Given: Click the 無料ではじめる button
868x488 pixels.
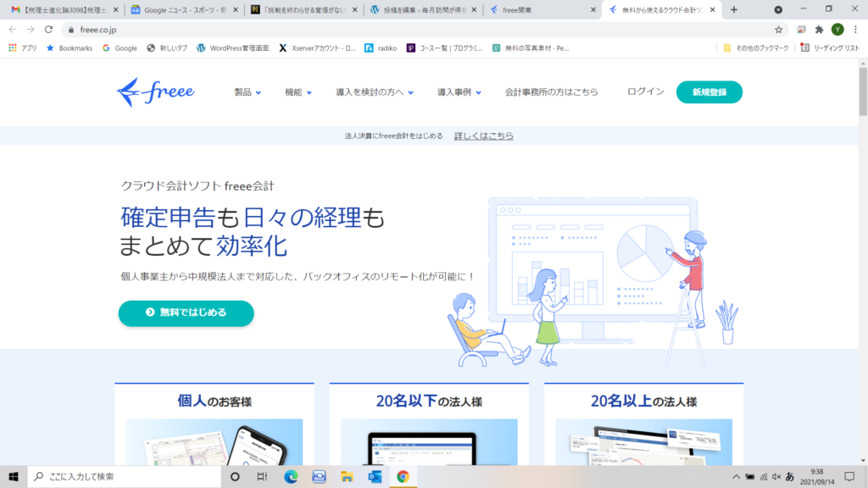Looking at the screenshot, I should [x=186, y=313].
